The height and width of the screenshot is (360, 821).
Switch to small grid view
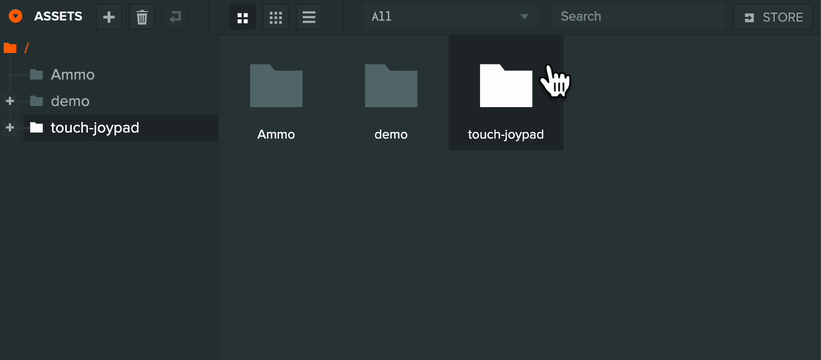(275, 17)
